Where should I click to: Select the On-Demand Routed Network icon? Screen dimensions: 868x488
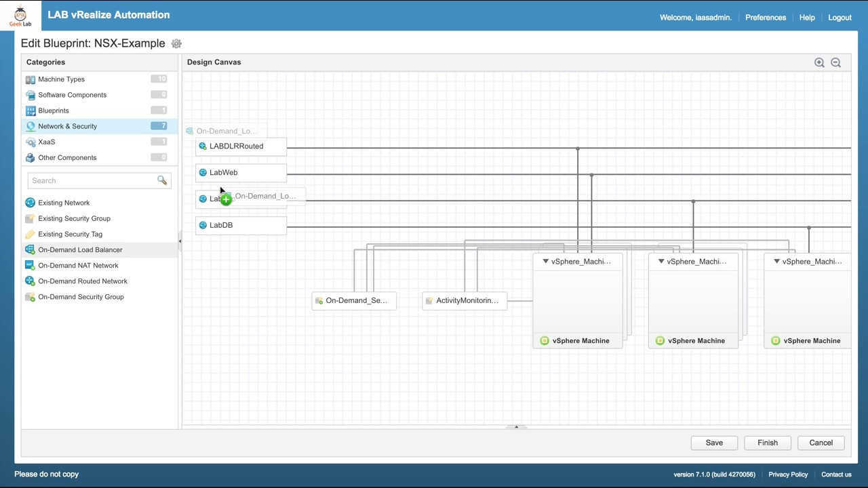(x=30, y=281)
